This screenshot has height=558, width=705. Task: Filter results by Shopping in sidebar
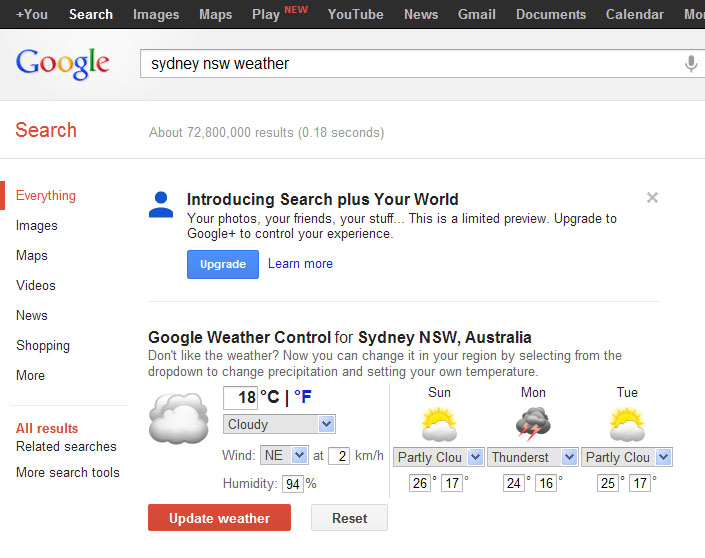click(x=43, y=346)
